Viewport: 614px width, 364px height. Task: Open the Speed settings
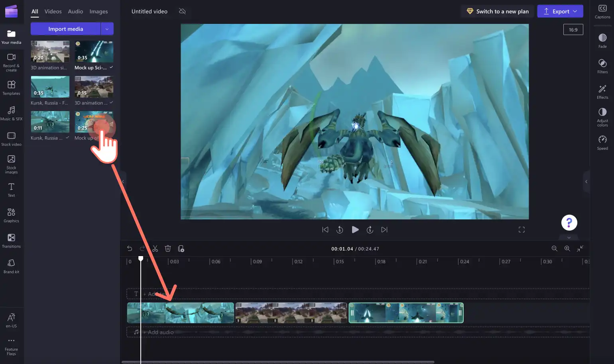[602, 143]
